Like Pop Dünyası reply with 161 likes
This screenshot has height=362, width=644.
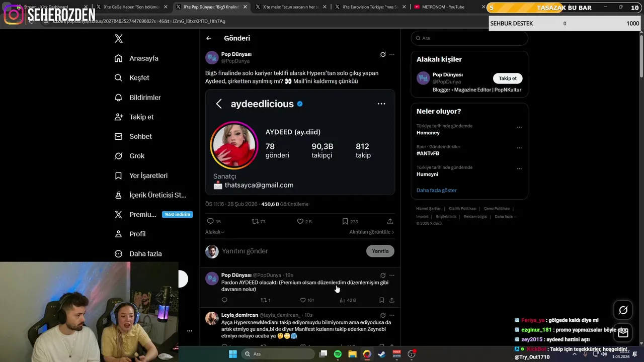point(307,300)
